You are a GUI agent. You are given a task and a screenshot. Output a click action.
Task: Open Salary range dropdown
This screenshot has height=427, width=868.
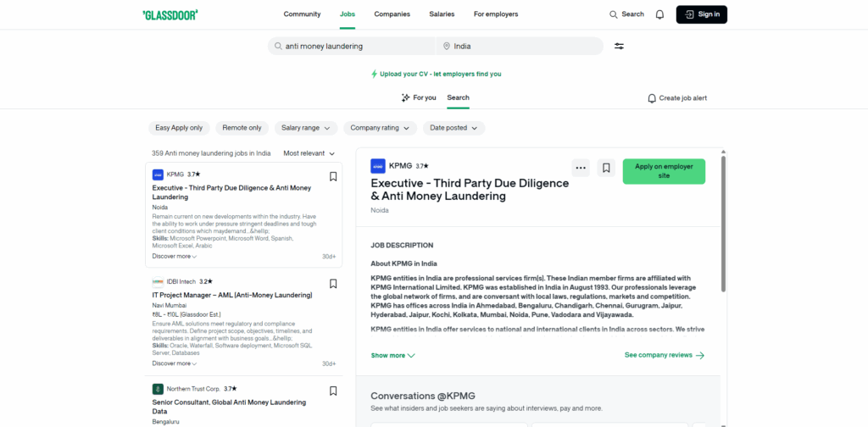pos(306,128)
